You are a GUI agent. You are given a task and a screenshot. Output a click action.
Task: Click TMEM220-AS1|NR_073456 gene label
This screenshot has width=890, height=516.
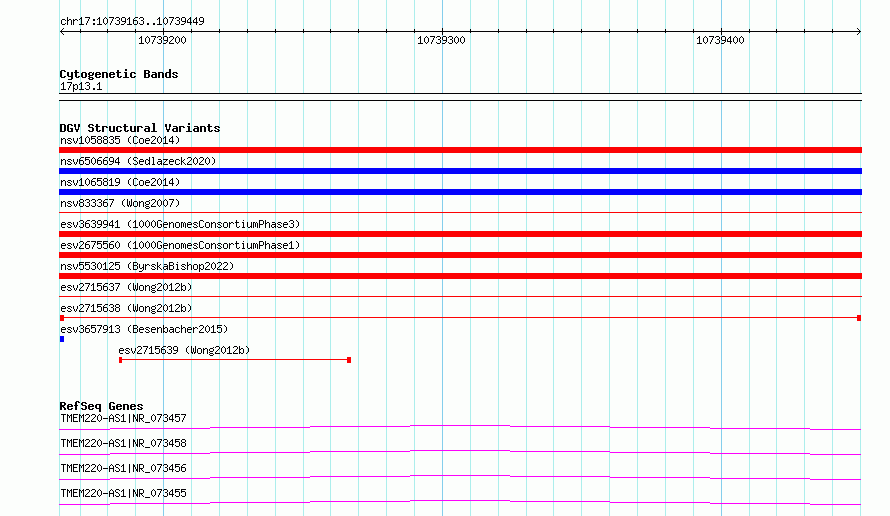tap(123, 468)
